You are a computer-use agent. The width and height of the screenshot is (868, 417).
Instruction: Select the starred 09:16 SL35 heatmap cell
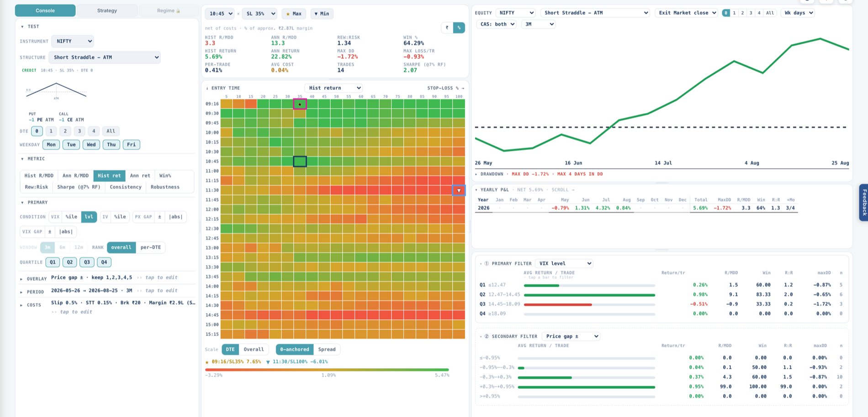(x=300, y=104)
